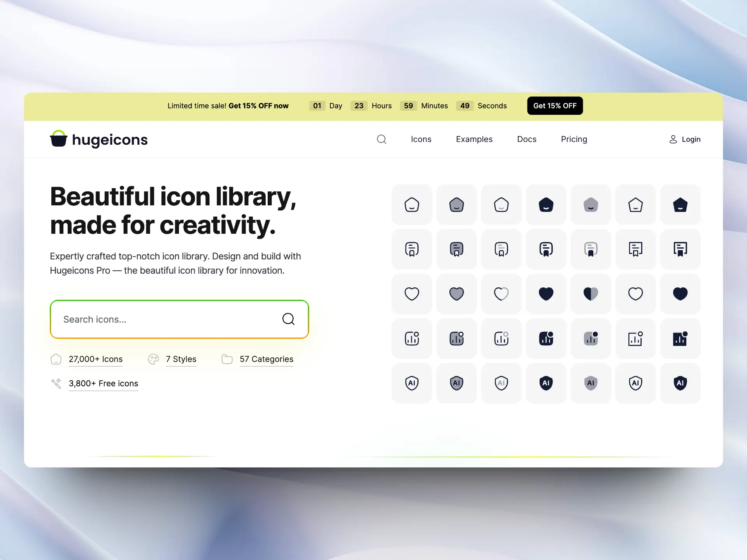Click the half-filled duotone heart icon

(x=590, y=294)
